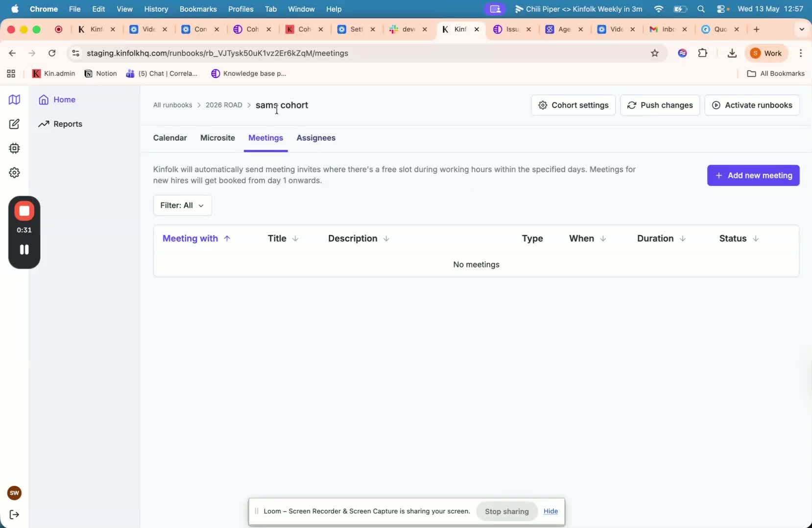Sort table by Duration column
Viewport: 812px width, 528px height.
point(661,239)
